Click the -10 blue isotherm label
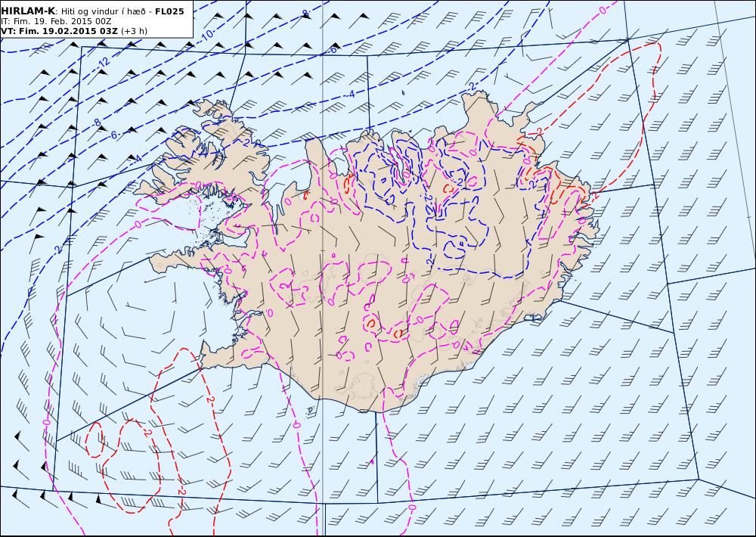The height and width of the screenshot is (537, 756). click(x=207, y=34)
